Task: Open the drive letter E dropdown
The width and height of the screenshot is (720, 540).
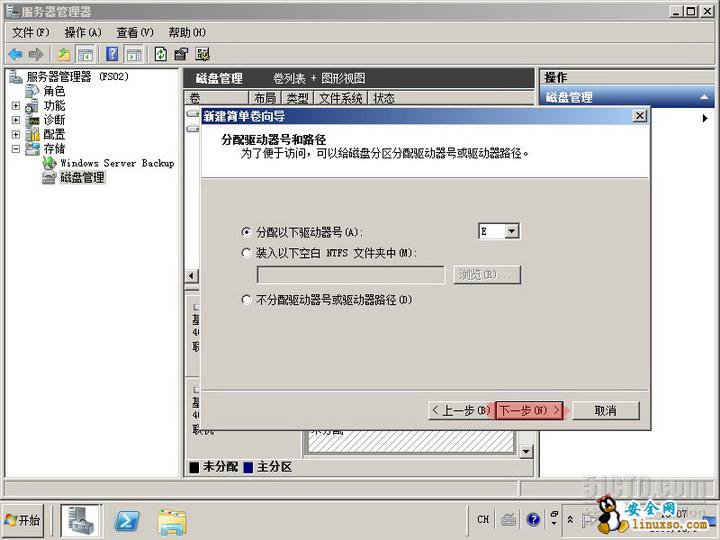Action: 511,231
